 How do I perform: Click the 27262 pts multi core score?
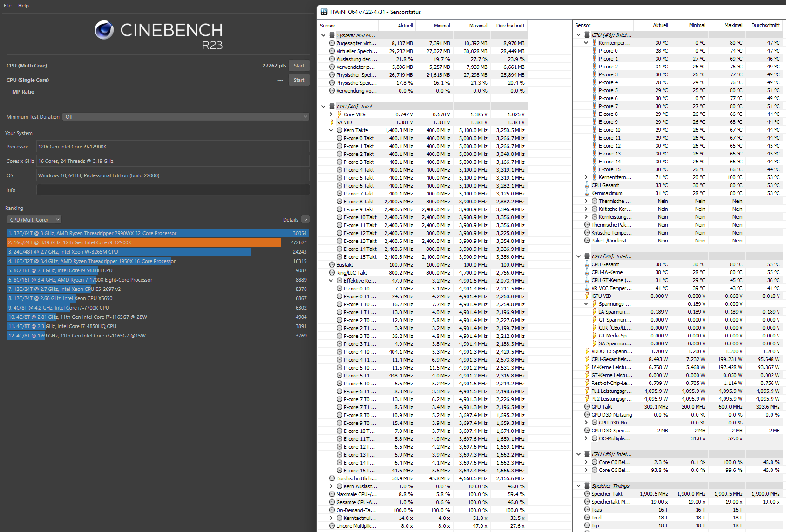[274, 66]
